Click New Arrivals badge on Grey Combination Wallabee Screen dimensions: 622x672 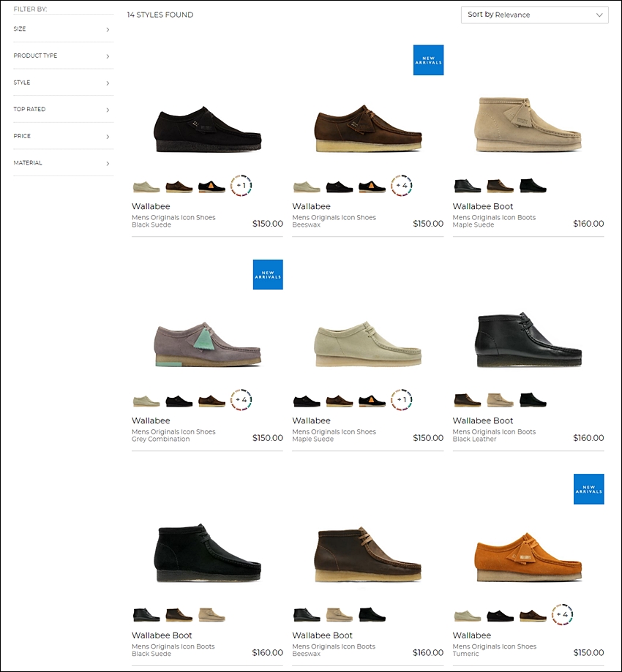[x=268, y=275]
